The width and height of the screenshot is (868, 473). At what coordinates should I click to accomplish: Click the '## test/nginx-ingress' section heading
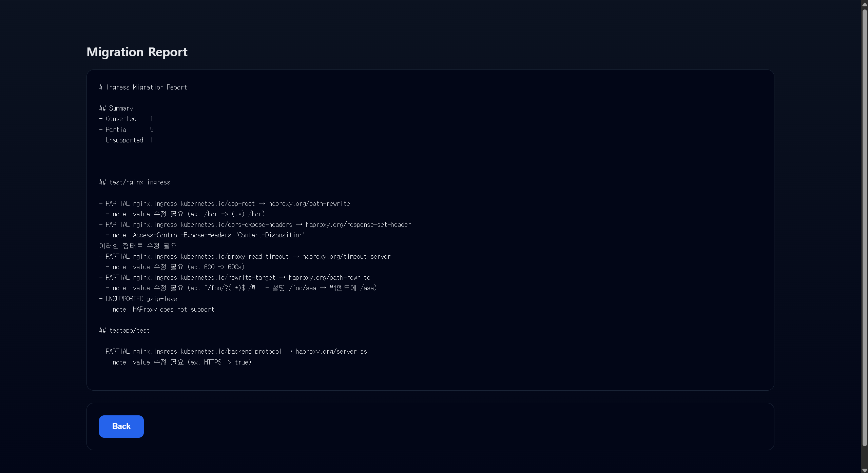point(135,182)
